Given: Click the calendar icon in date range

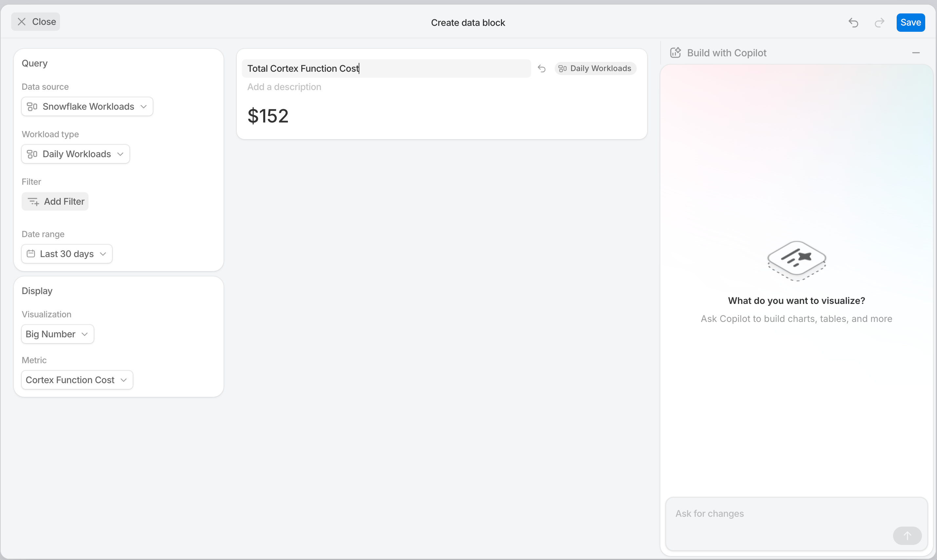Looking at the screenshot, I should (x=31, y=253).
